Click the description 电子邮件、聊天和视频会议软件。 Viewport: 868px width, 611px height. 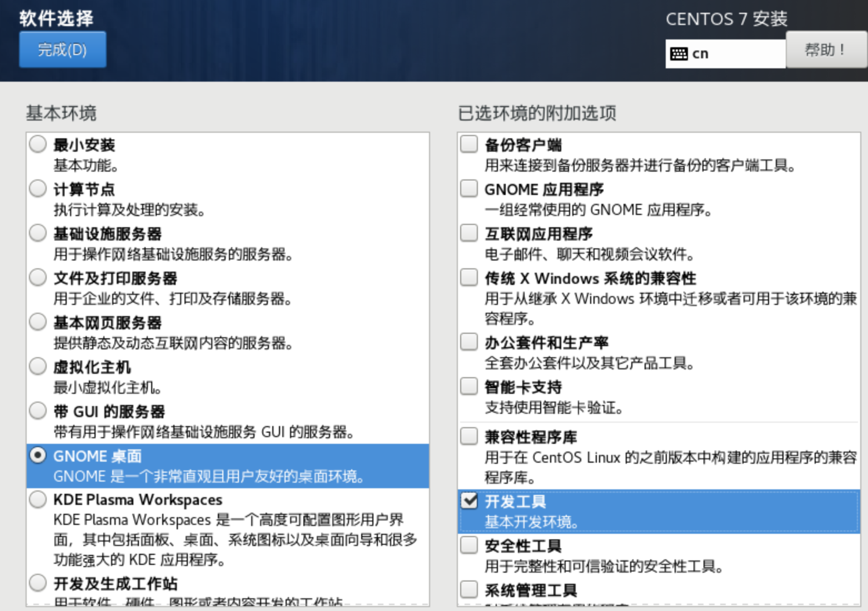(590, 254)
